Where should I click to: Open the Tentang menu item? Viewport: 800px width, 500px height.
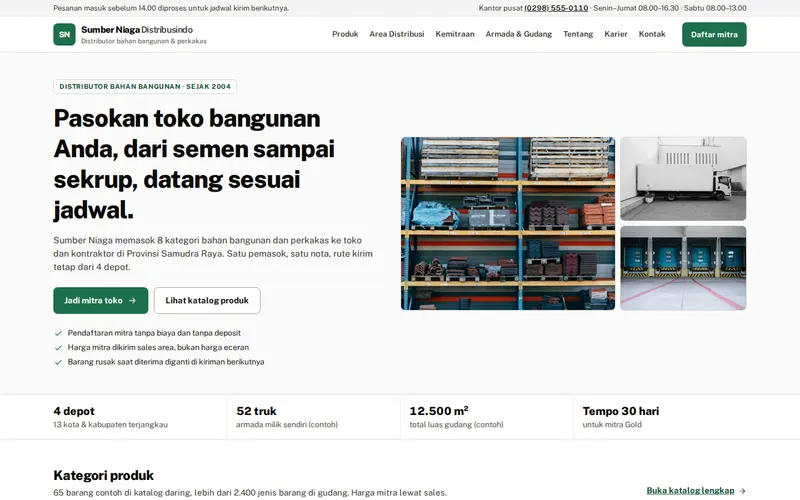pyautogui.click(x=578, y=34)
